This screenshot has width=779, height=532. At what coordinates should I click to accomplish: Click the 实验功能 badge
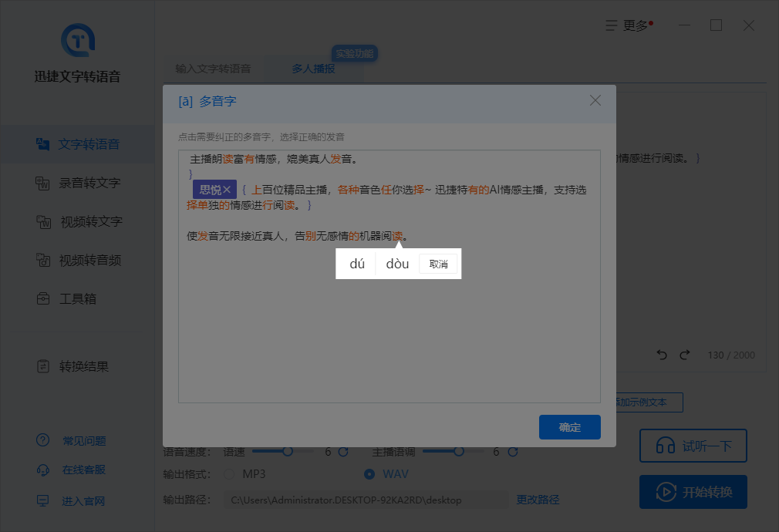pyautogui.click(x=355, y=53)
